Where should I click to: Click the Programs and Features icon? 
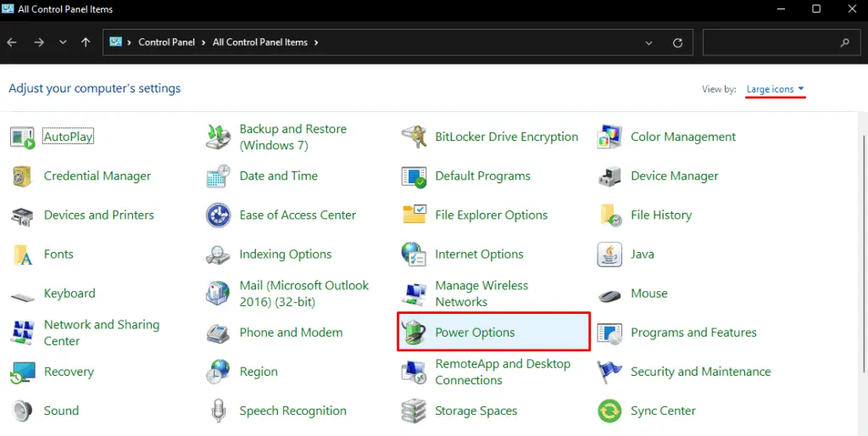(x=609, y=333)
